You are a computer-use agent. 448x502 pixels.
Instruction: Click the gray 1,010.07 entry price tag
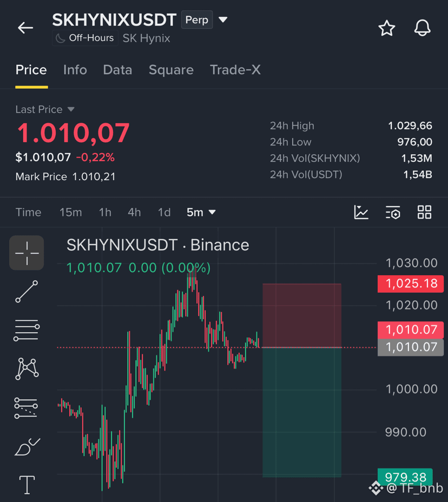(x=411, y=347)
